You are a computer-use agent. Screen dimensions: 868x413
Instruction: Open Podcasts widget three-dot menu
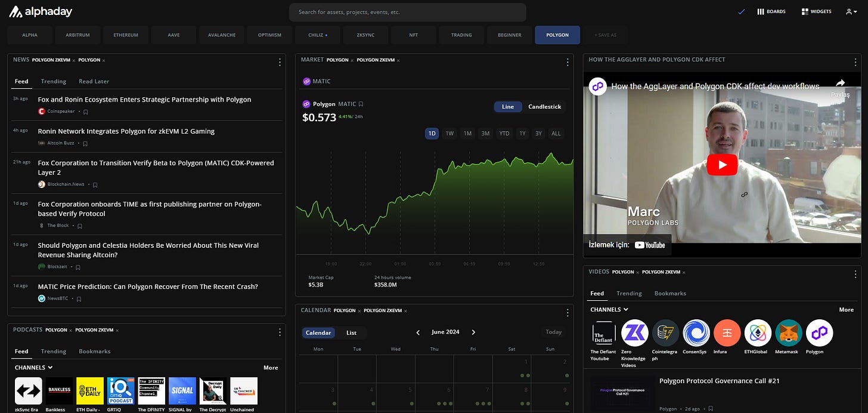[x=280, y=332]
